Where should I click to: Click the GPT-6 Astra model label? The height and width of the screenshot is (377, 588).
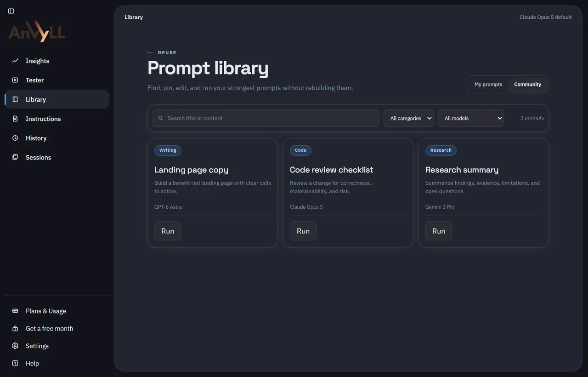click(x=168, y=207)
